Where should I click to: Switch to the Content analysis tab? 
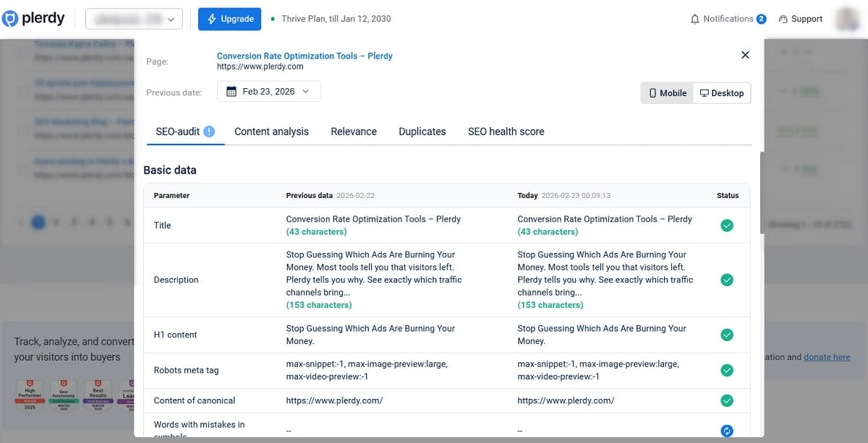pos(271,132)
